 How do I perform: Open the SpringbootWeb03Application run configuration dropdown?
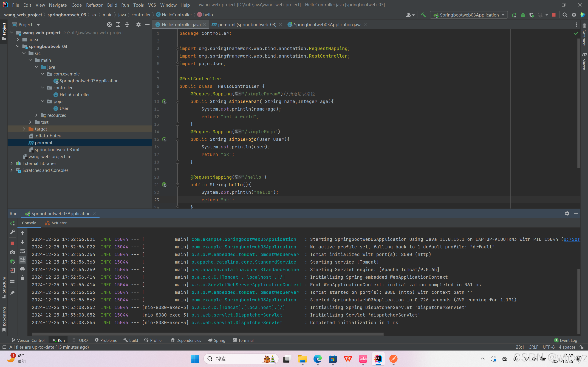click(469, 15)
